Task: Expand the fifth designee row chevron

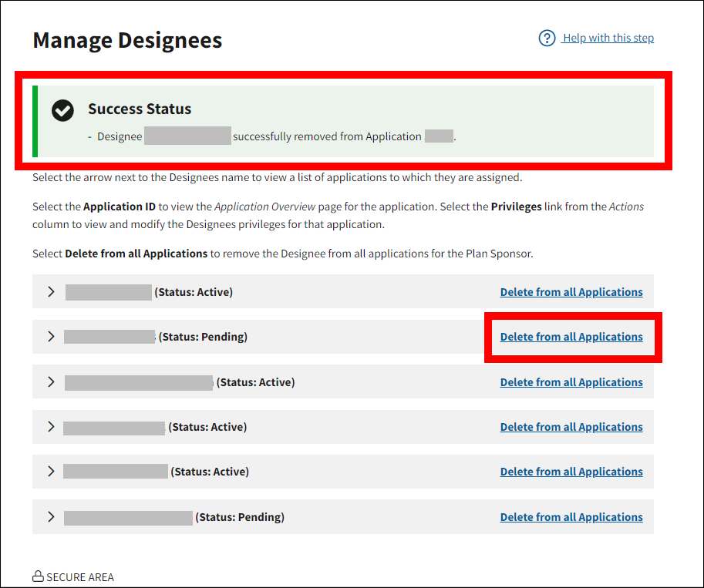Action: 52,472
